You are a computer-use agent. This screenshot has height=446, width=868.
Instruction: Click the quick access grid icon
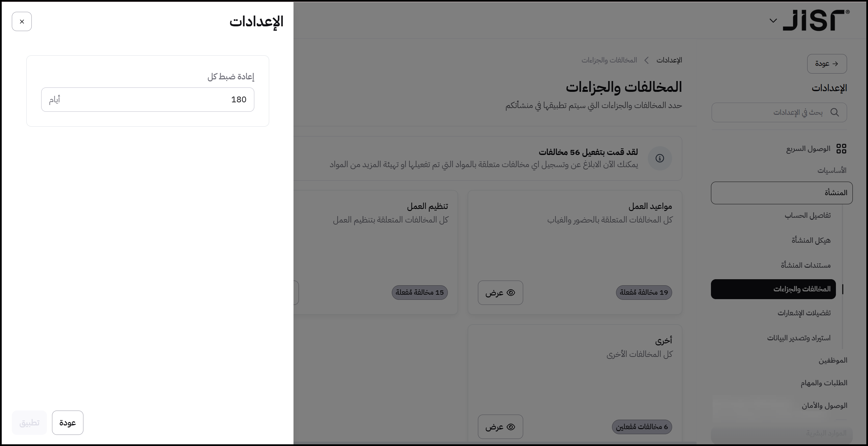tap(841, 149)
